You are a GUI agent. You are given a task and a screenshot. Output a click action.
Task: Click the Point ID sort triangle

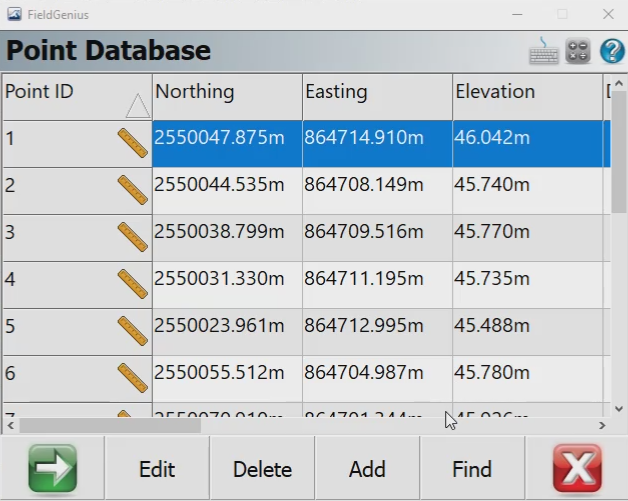(137, 105)
